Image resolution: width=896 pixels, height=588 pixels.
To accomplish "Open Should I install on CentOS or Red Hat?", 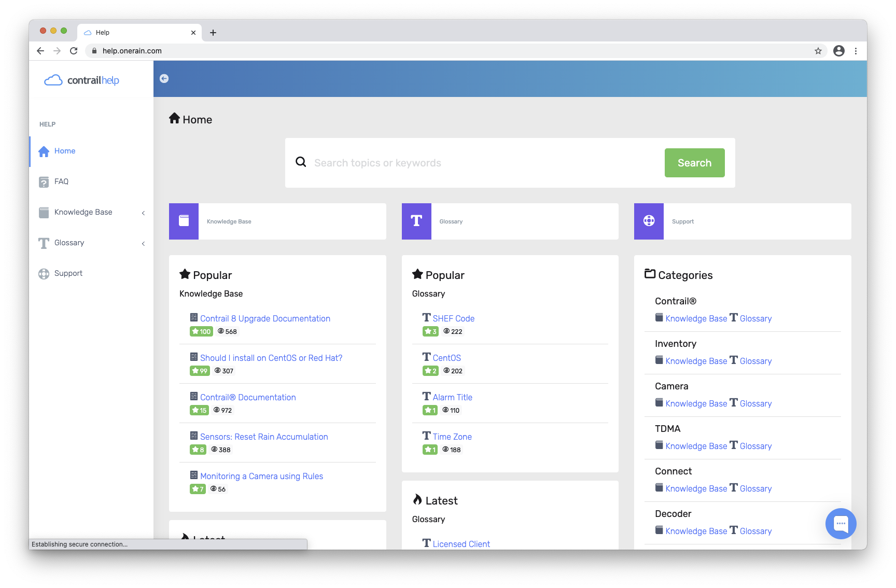I will (271, 358).
